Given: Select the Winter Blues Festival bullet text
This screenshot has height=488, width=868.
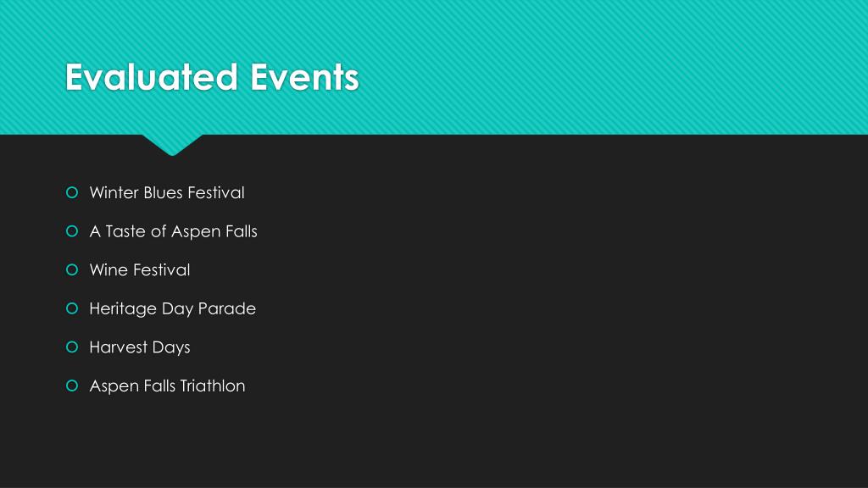Looking at the screenshot, I should pyautogui.click(x=167, y=192).
